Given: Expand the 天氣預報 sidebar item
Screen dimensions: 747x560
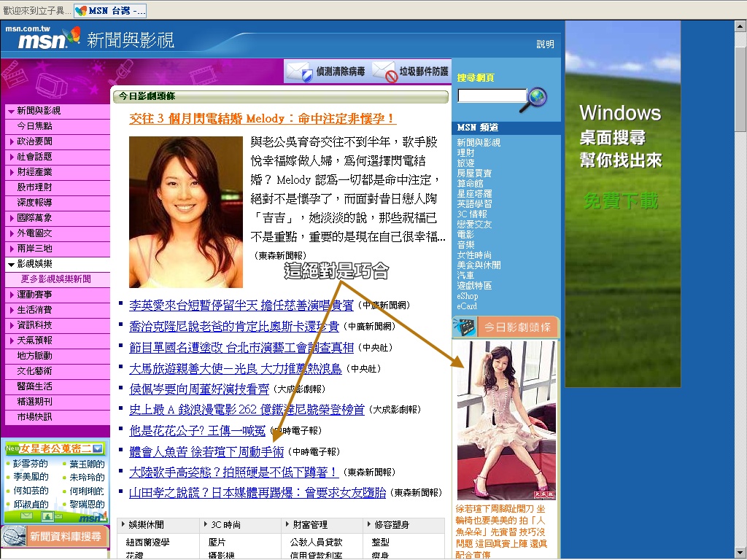Looking at the screenshot, I should tap(12, 341).
